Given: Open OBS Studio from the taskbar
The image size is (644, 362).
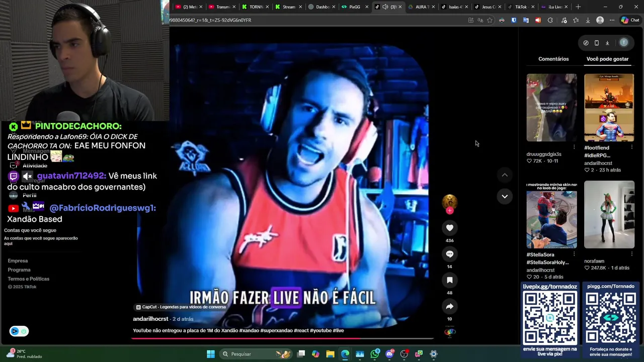Looking at the screenshot, I should click(404, 354).
